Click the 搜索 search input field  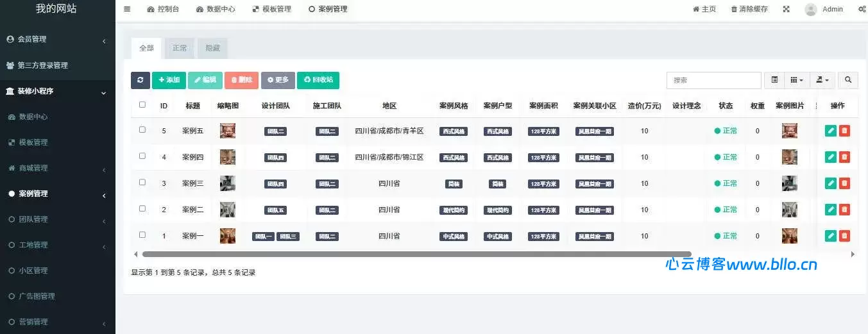click(x=713, y=80)
